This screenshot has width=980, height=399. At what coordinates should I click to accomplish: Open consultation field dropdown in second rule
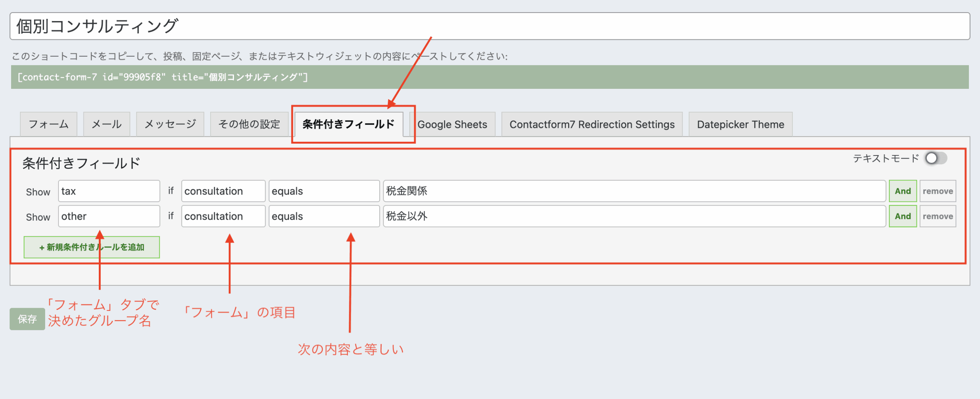(x=223, y=216)
